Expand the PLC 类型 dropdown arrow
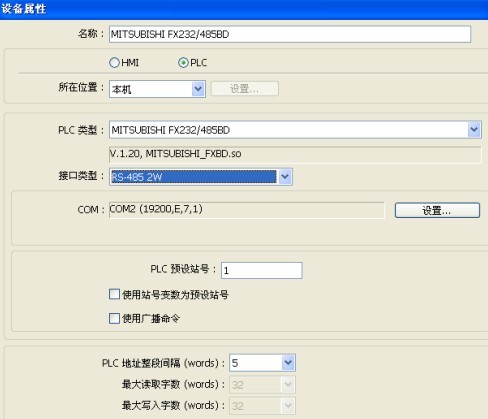488x419 pixels. tap(474, 130)
